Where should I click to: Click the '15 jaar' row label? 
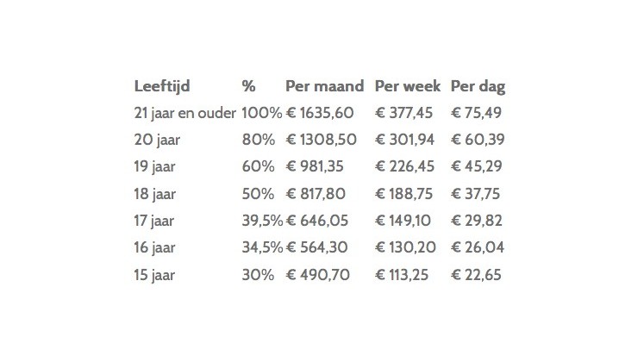pos(154,275)
